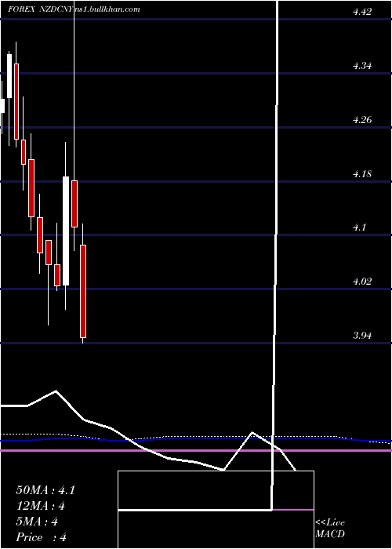This screenshot has height=549, width=392.
Task: Click the 50MA : 4.1 reading
Action: pos(45,490)
